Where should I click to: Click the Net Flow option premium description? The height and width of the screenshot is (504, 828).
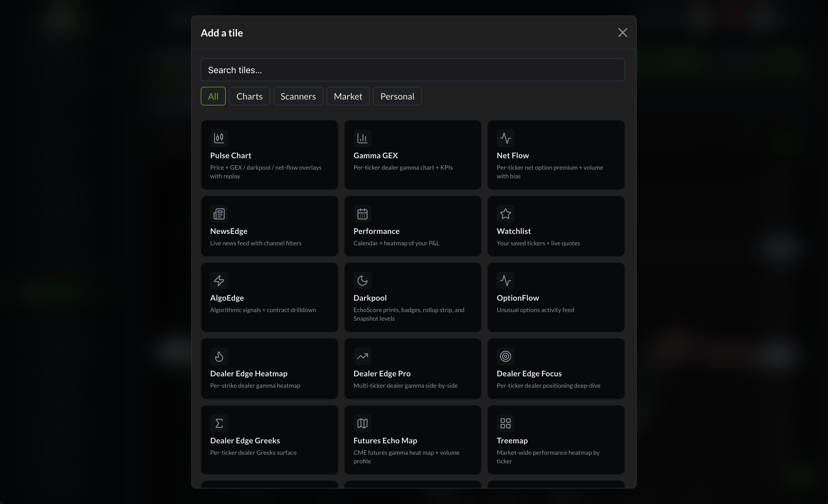(550, 172)
